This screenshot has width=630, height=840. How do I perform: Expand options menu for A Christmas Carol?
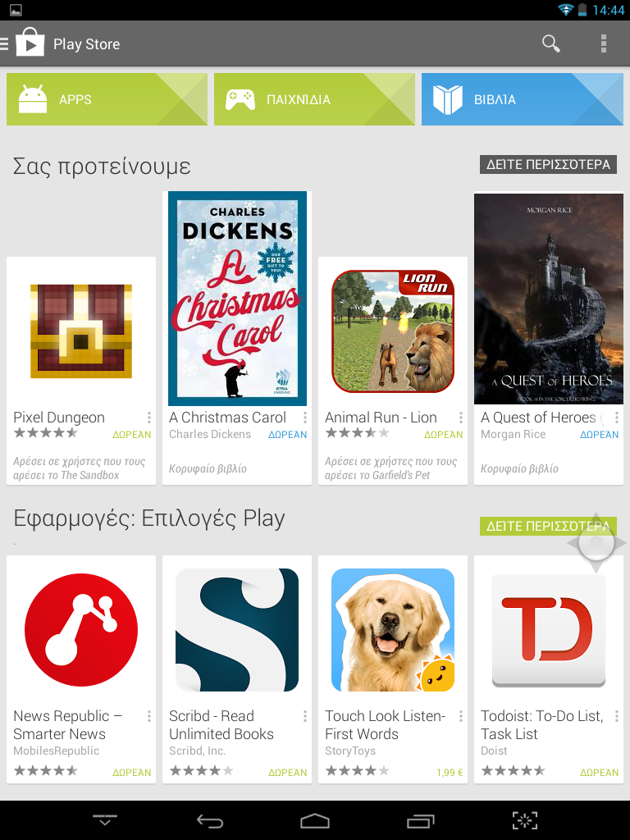305,418
